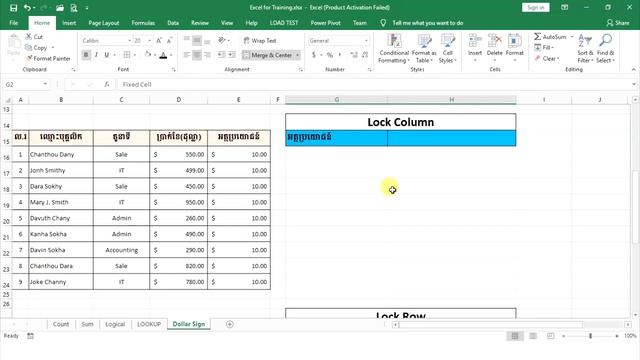Copy the selected cells

pos(36,48)
